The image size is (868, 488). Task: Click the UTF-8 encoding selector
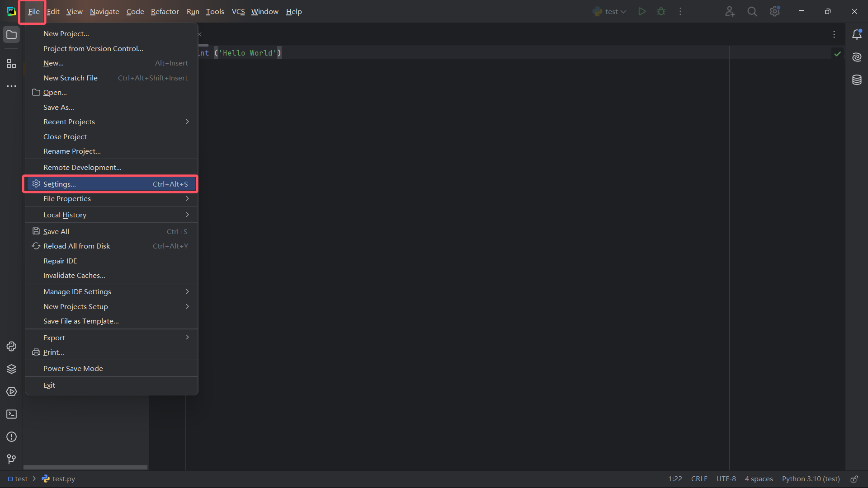tap(726, 479)
